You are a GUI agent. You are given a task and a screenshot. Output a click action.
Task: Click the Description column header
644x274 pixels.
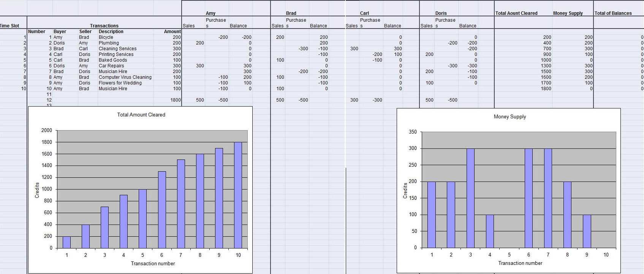[x=111, y=32]
